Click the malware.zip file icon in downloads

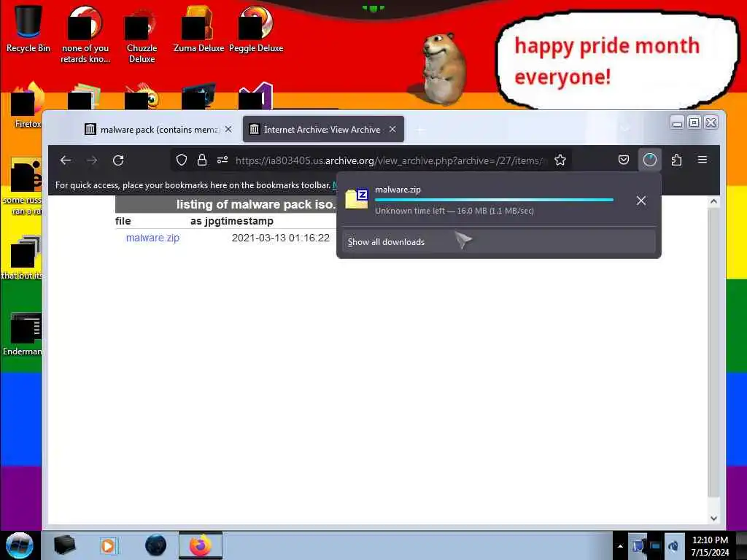pos(356,200)
